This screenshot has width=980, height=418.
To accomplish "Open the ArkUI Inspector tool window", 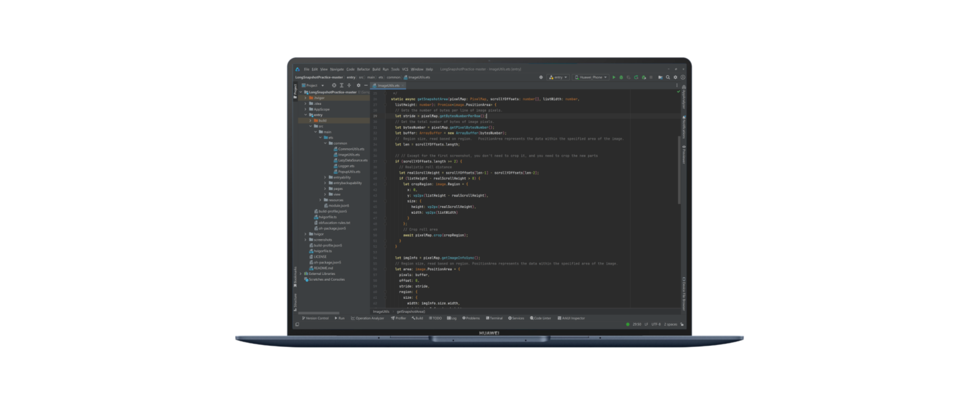I will (571, 318).
